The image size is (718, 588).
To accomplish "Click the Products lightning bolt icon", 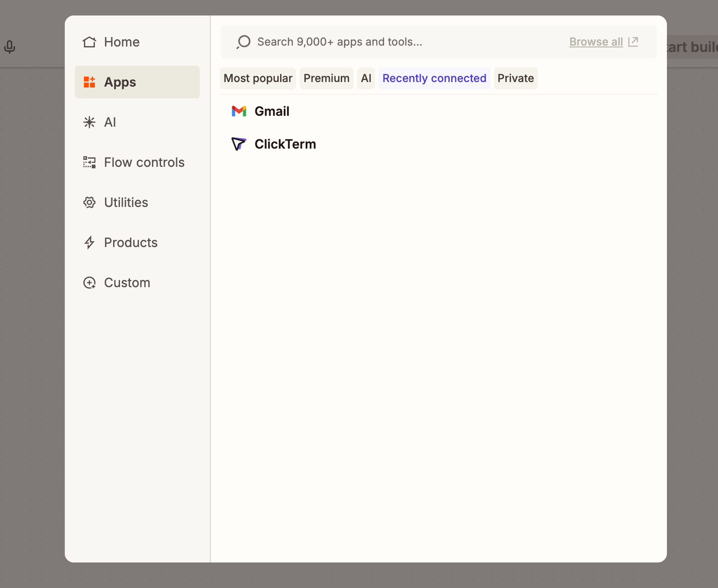I will [x=89, y=242].
